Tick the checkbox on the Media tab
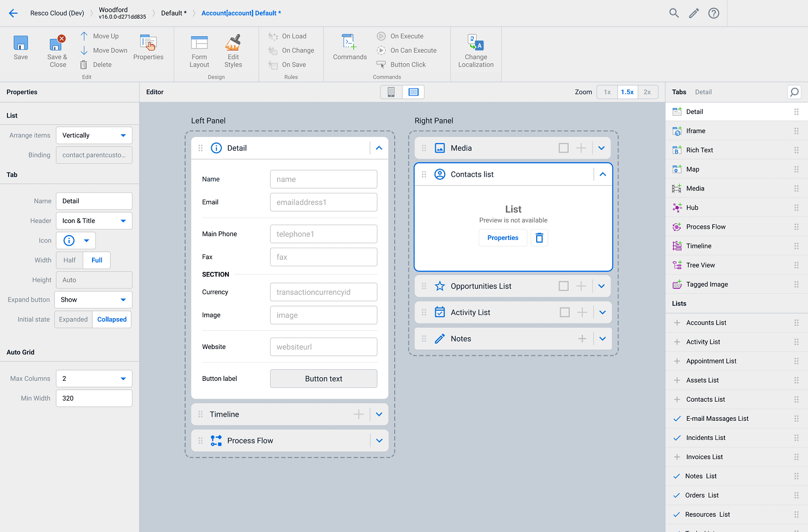 coord(563,148)
